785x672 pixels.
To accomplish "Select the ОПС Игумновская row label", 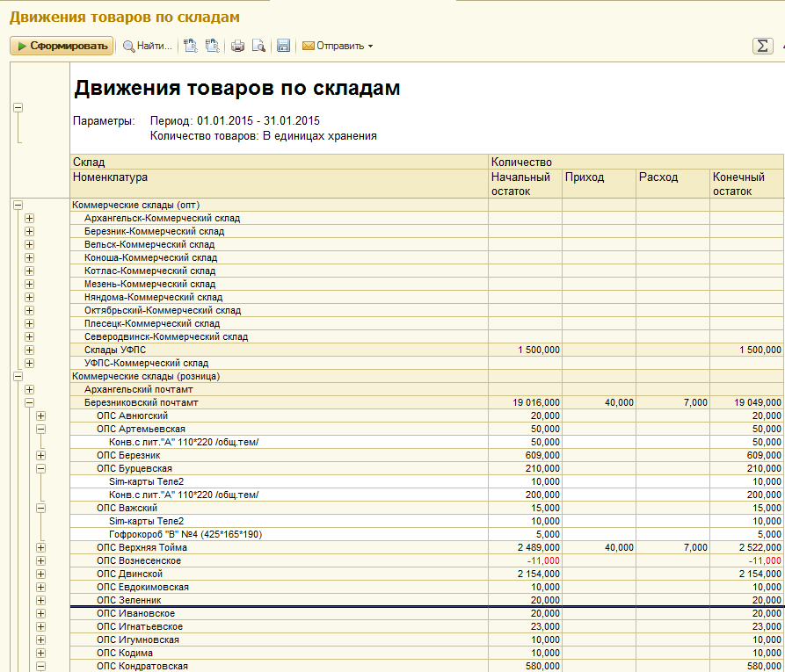I will pyautogui.click(x=138, y=639).
